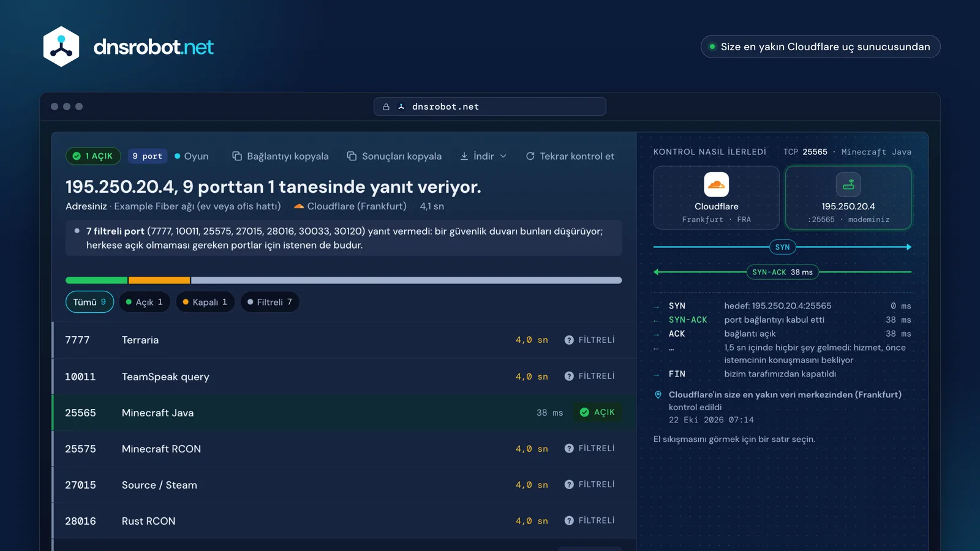
Task: Select the 7777 Terraria port row
Action: (344, 340)
